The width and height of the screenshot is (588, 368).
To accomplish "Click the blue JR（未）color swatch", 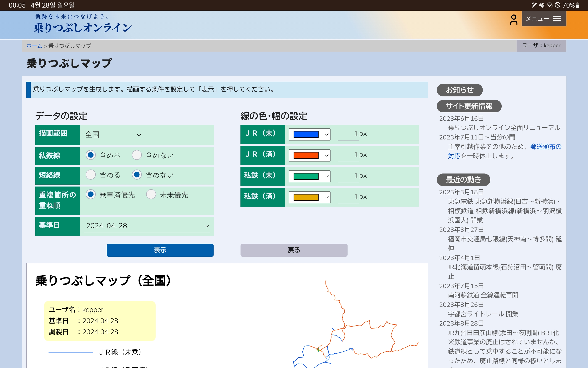I will pyautogui.click(x=306, y=134).
